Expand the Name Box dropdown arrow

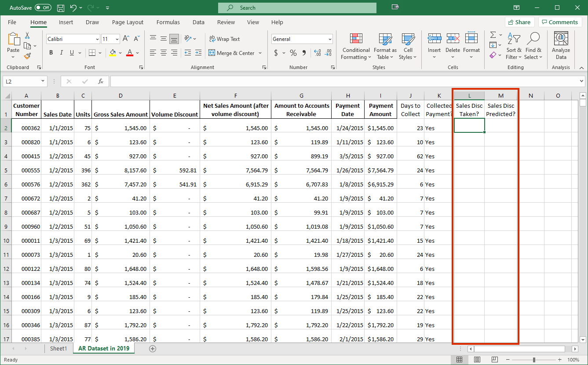[43, 81]
